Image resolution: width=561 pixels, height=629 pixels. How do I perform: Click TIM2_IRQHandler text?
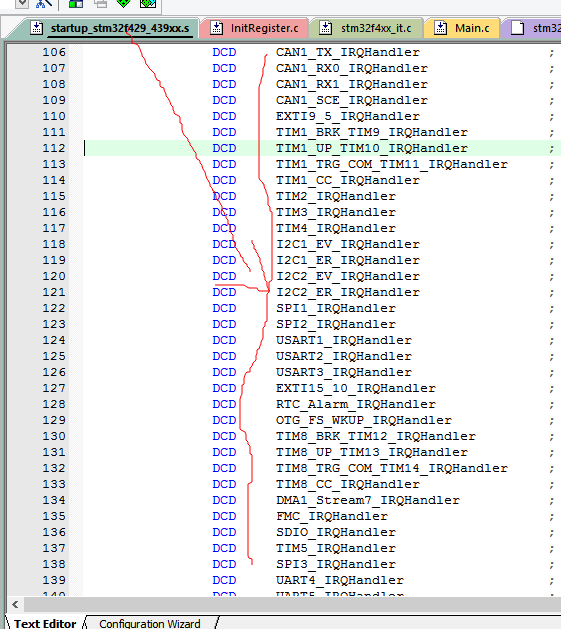335,197
